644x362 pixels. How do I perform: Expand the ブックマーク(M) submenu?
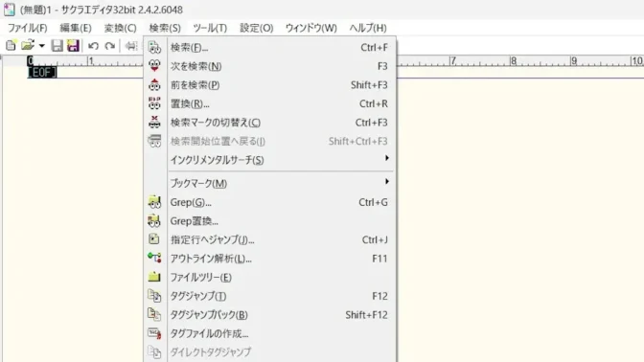point(270,183)
